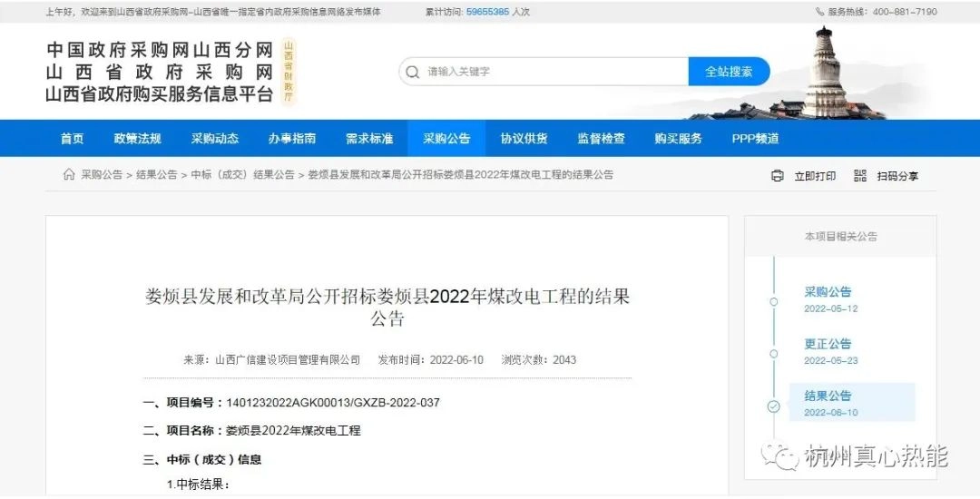Open the 首页 navigation tab
Screen dimensions: 980x499
click(73, 139)
